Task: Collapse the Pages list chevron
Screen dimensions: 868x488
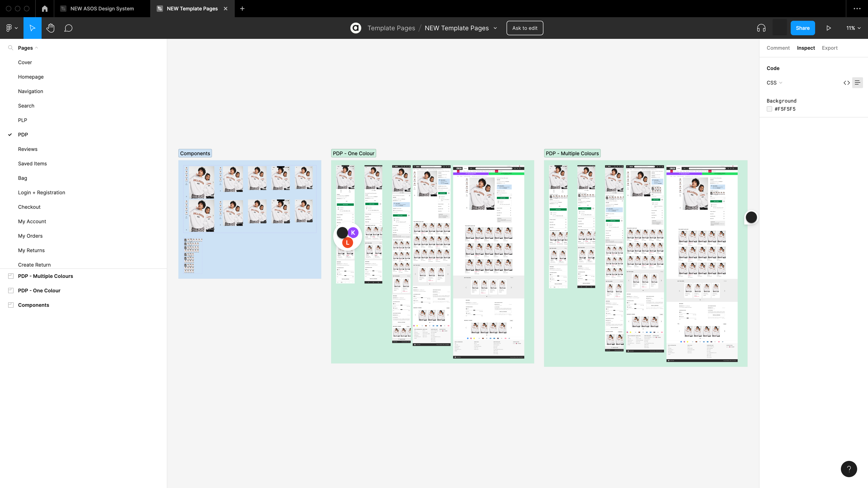Action: 36,48
